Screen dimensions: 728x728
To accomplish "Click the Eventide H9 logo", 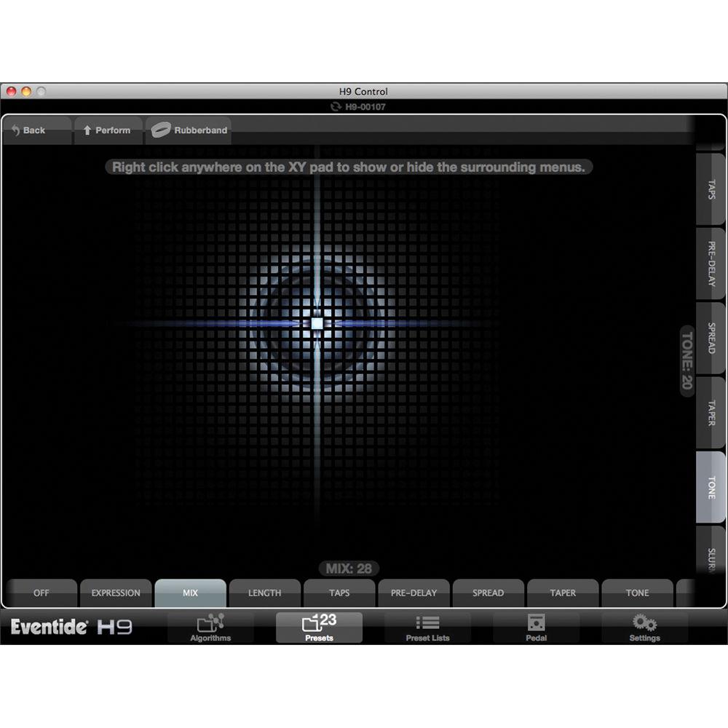I will tap(71, 627).
